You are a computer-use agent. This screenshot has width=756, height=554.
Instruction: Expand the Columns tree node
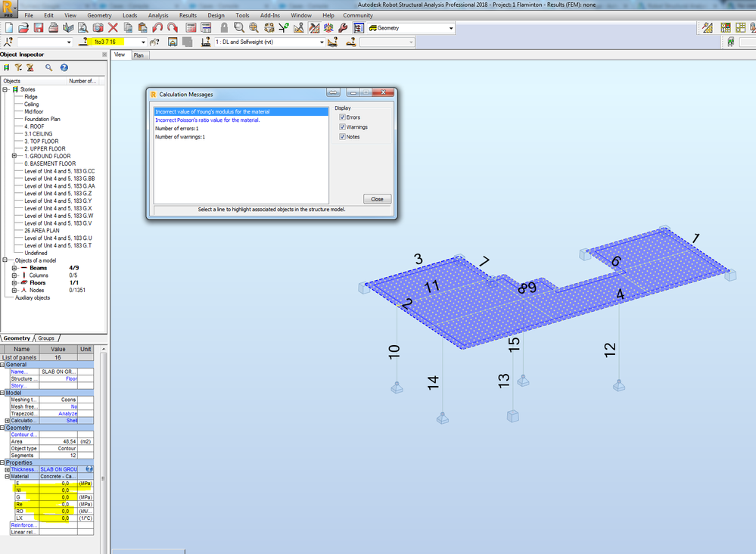[x=14, y=275]
